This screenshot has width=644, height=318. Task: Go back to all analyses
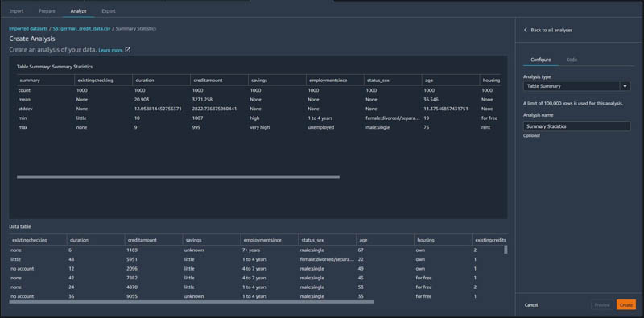[551, 30]
